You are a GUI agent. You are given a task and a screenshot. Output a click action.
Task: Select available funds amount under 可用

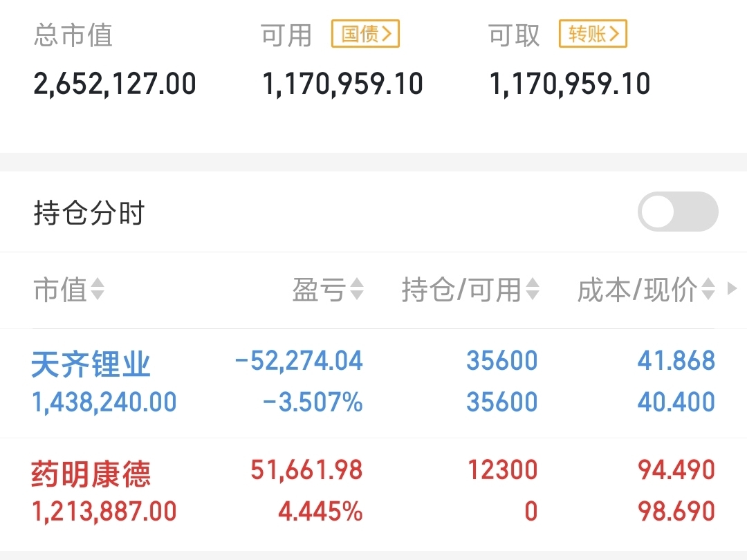point(342,84)
